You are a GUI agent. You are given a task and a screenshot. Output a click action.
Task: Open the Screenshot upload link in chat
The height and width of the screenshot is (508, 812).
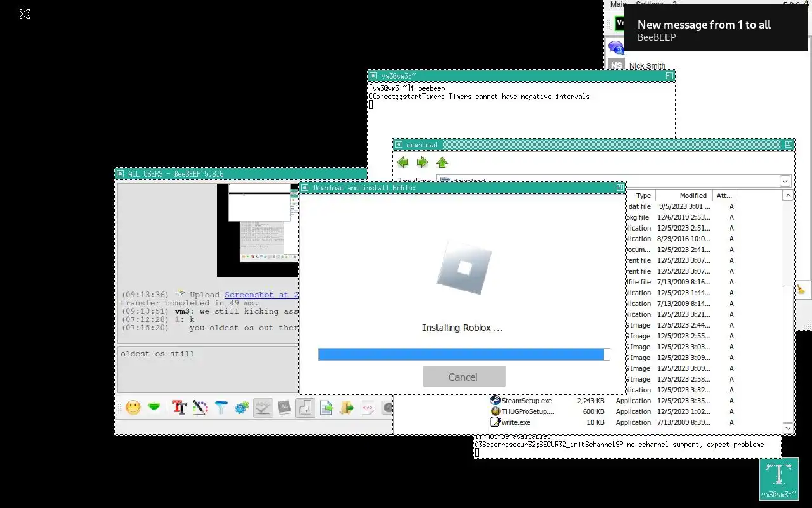pyautogui.click(x=261, y=295)
